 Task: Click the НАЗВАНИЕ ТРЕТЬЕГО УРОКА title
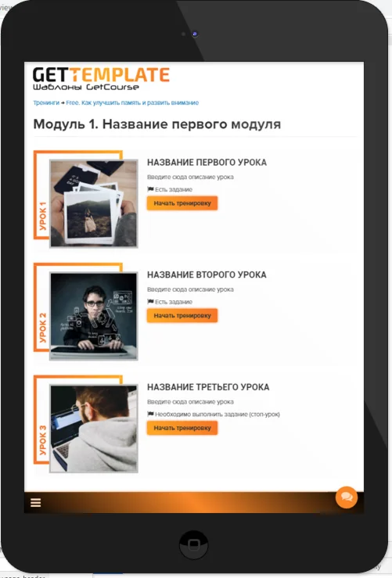click(x=208, y=387)
